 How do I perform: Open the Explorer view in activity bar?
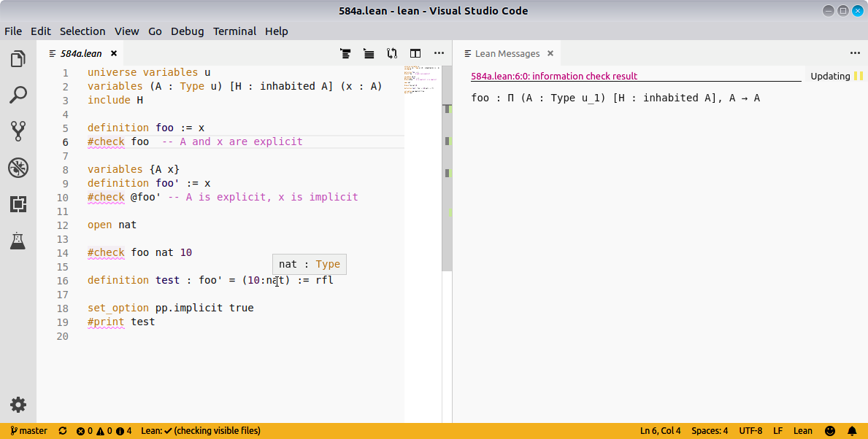tap(18, 59)
